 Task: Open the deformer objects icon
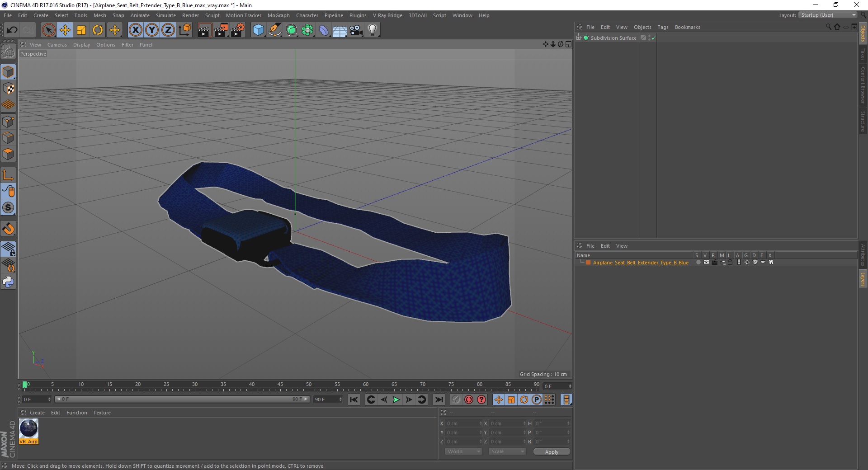coord(324,30)
